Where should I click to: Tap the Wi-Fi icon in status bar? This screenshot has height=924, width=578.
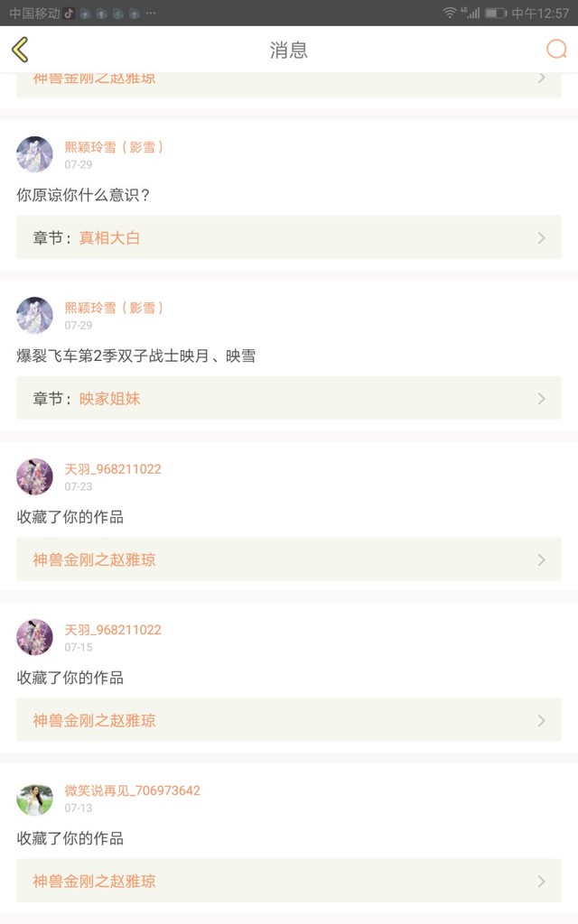point(449,13)
